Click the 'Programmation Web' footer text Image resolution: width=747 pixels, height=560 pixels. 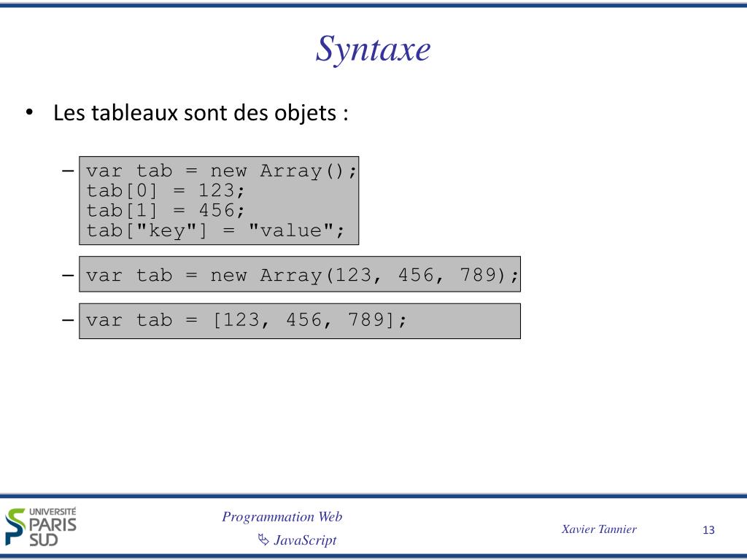tap(282, 517)
